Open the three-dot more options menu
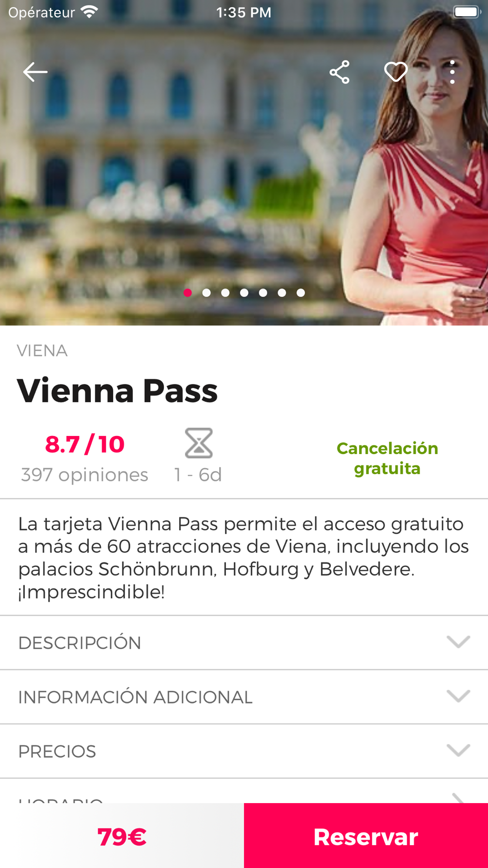Screen dimensions: 488x868 click(452, 72)
